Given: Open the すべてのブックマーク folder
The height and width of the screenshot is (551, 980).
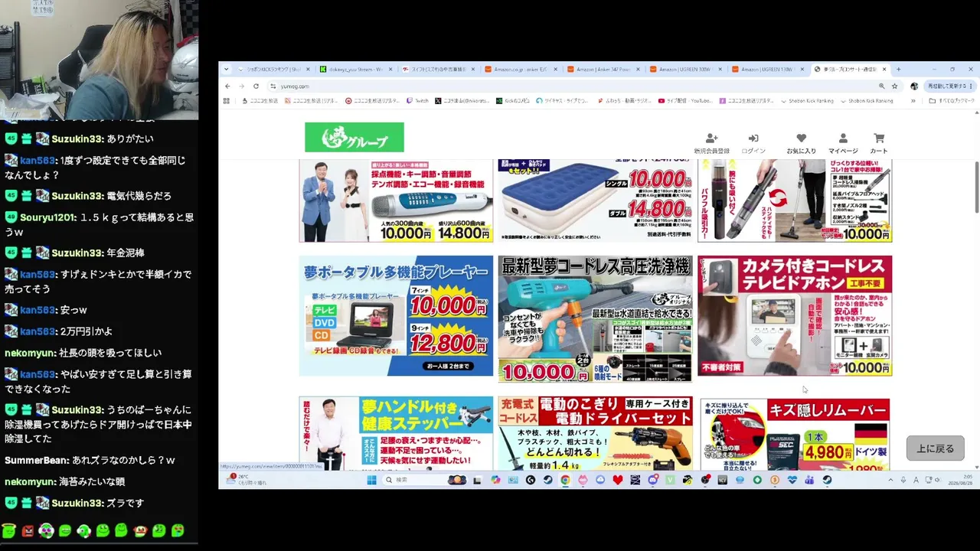Looking at the screenshot, I should (952, 100).
